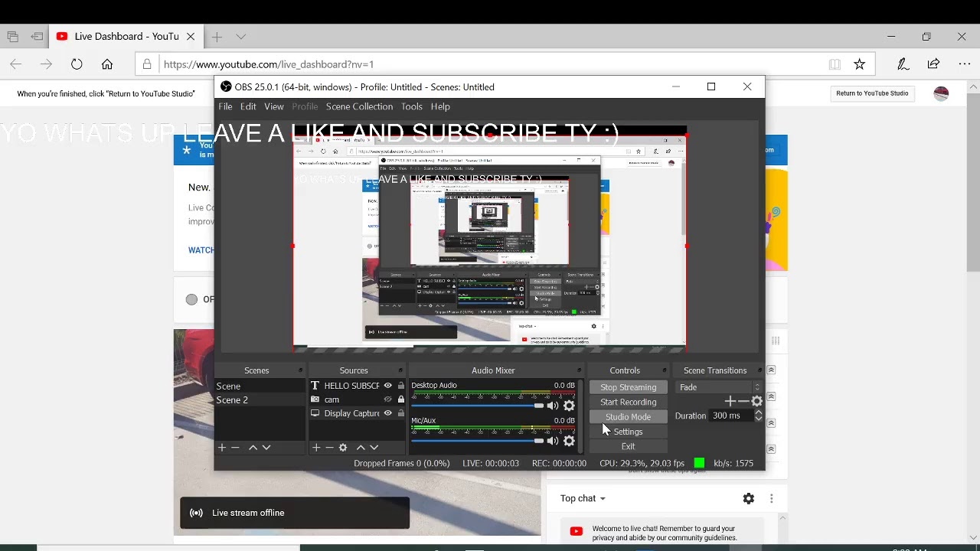Open the Scene Collection menu

click(x=359, y=106)
